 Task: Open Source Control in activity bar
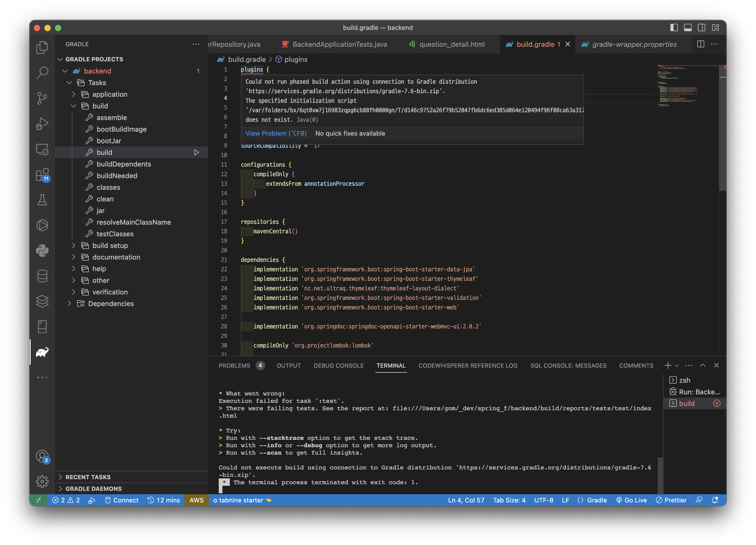pos(42,98)
